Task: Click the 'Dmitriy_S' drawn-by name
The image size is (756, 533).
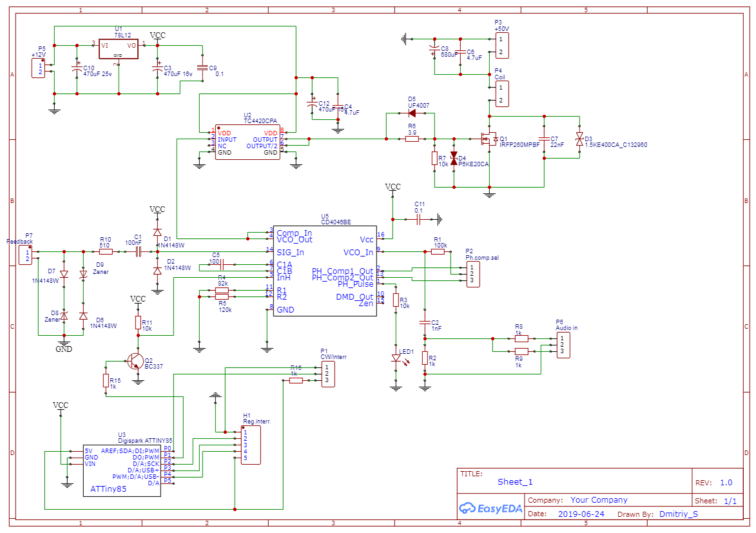Action: click(679, 514)
